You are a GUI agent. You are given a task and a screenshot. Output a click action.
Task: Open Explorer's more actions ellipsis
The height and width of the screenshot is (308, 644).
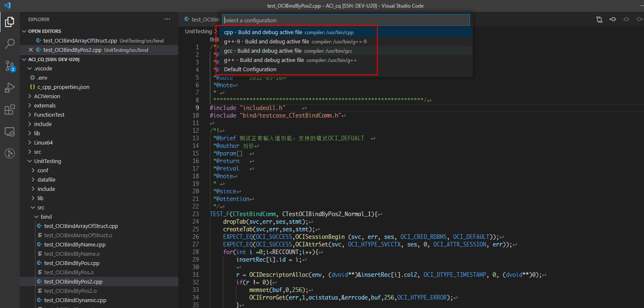tap(167, 19)
